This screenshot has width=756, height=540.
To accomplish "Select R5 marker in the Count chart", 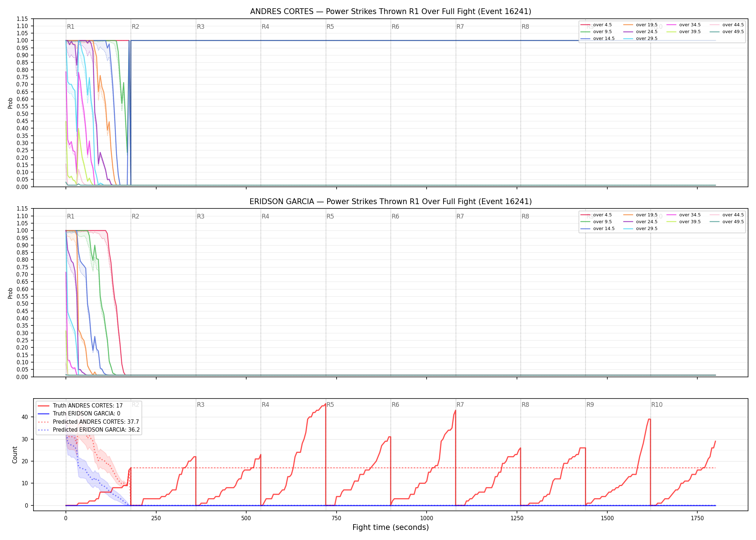I will pyautogui.click(x=330, y=405).
